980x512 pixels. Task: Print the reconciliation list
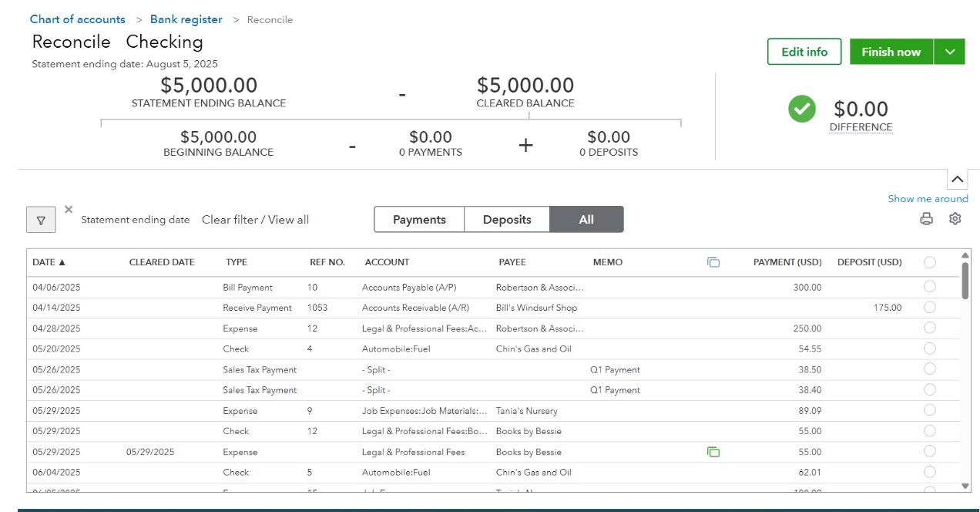click(926, 219)
